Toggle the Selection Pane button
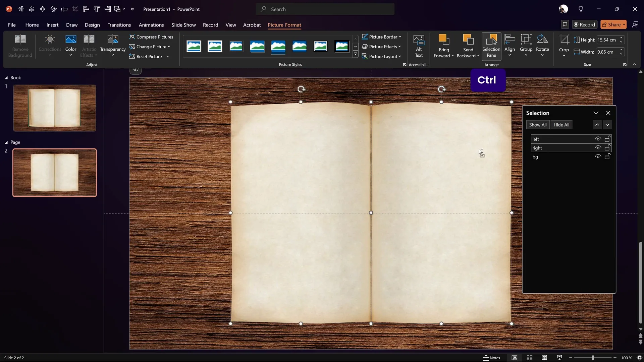The height and width of the screenshot is (362, 644). pos(491,46)
